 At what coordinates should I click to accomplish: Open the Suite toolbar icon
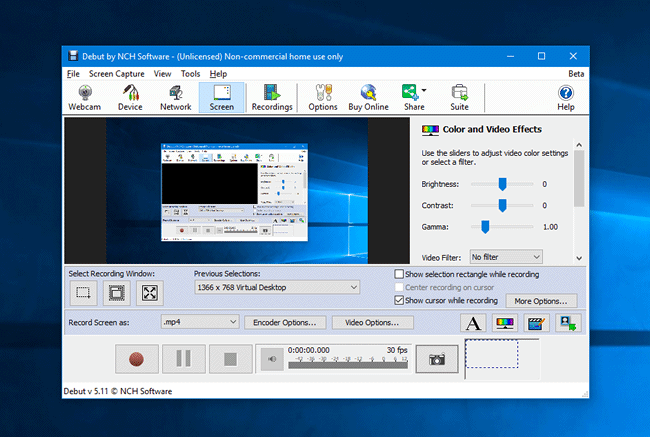(459, 98)
